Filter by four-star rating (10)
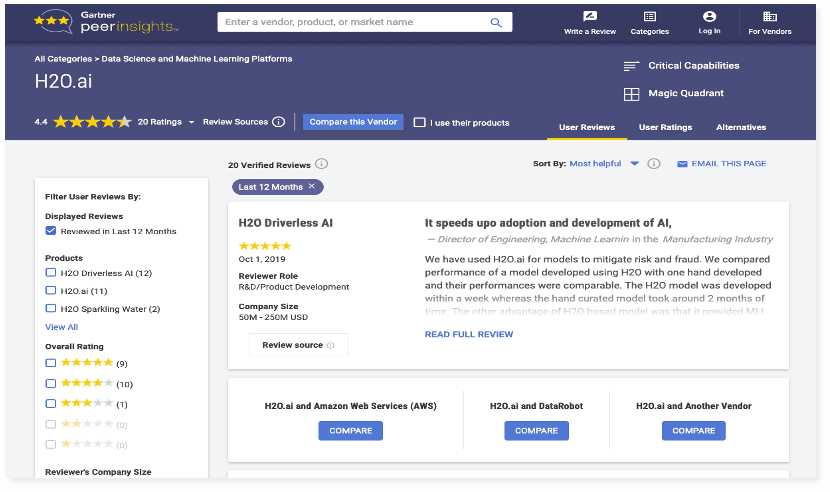 (x=51, y=383)
